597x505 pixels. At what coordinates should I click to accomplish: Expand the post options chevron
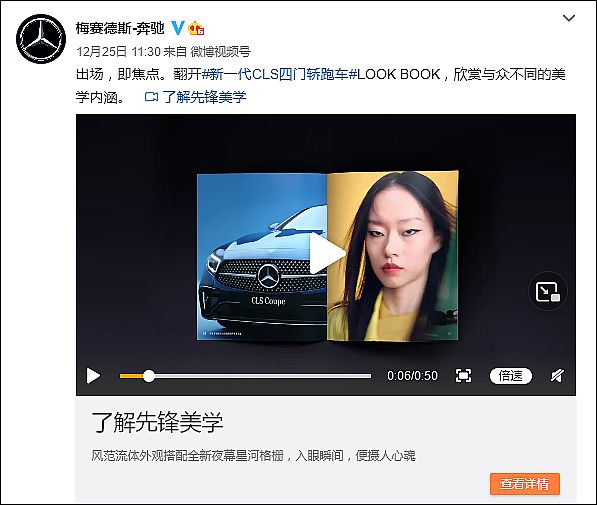(x=569, y=18)
